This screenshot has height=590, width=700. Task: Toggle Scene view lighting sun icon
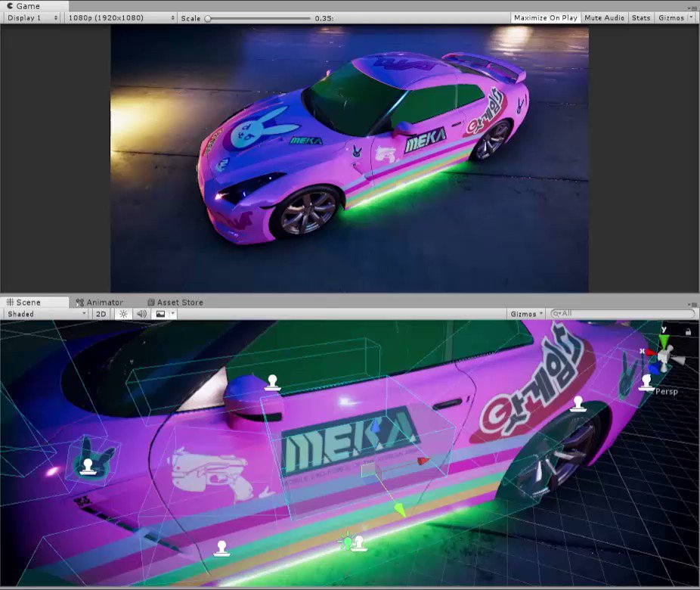(x=124, y=314)
